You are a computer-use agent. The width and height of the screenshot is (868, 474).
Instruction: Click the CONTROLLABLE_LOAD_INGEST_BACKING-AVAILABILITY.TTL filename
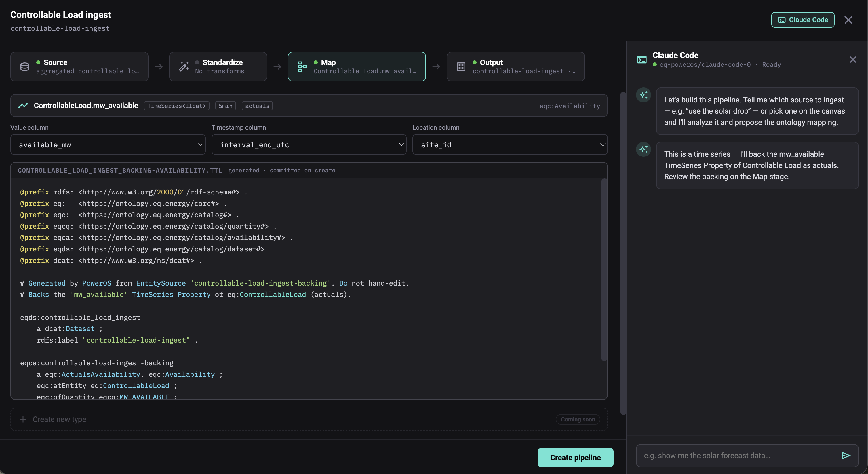120,170
